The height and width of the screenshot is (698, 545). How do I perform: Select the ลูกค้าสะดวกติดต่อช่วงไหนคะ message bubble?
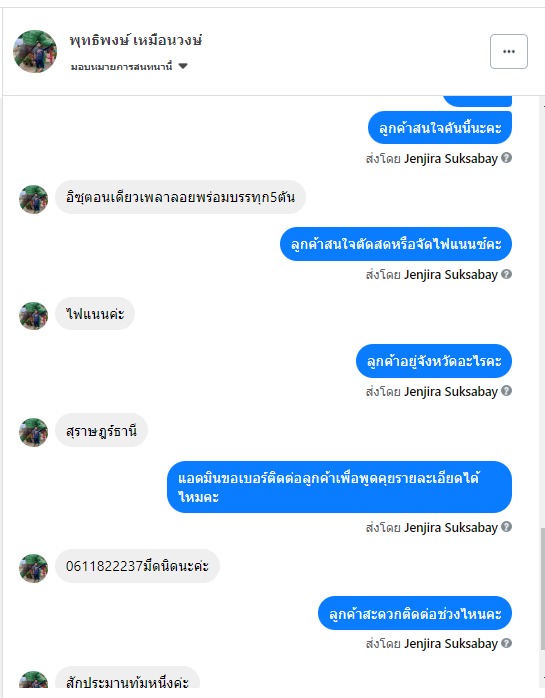tap(415, 613)
